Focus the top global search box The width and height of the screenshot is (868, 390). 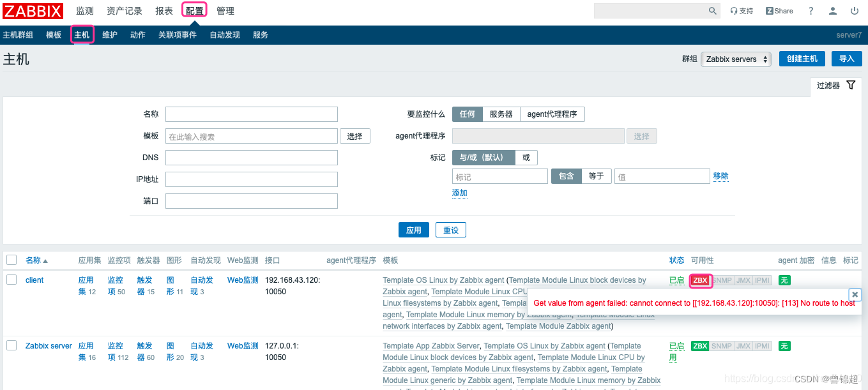[x=650, y=11]
